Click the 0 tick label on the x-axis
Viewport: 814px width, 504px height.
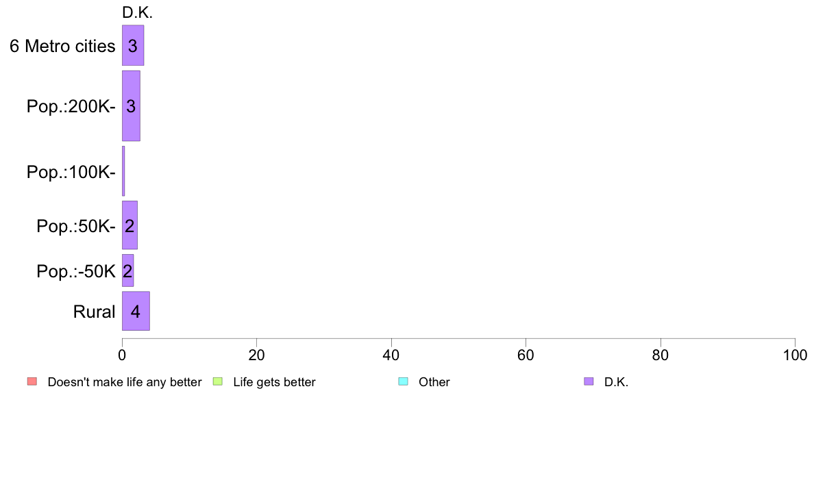122,355
